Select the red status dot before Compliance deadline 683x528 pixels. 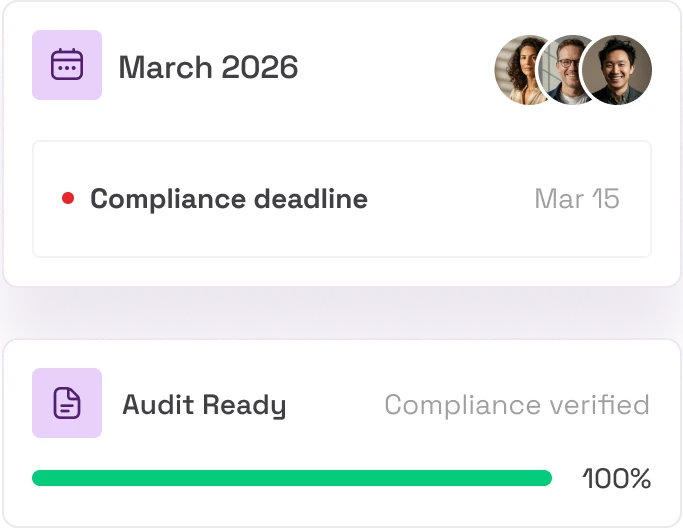pos(68,198)
